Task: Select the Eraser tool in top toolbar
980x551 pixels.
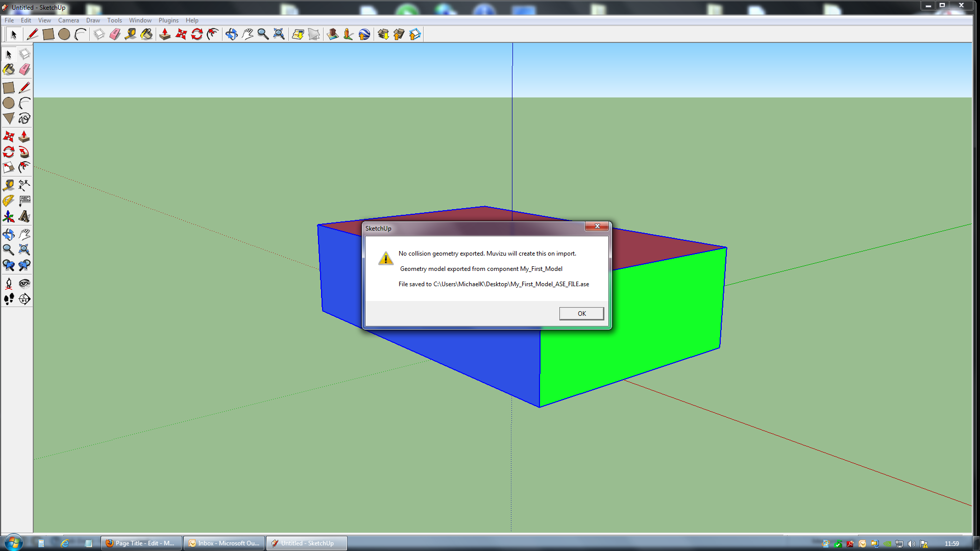Action: click(x=115, y=34)
